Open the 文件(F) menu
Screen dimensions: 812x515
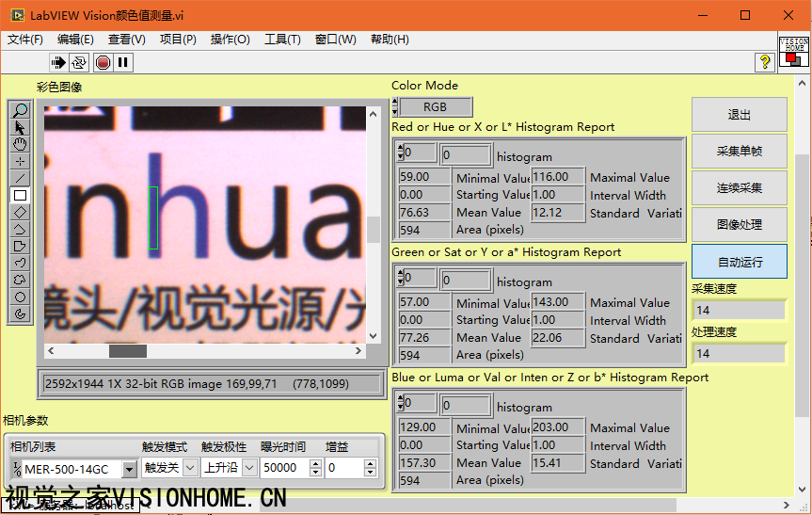coord(25,40)
